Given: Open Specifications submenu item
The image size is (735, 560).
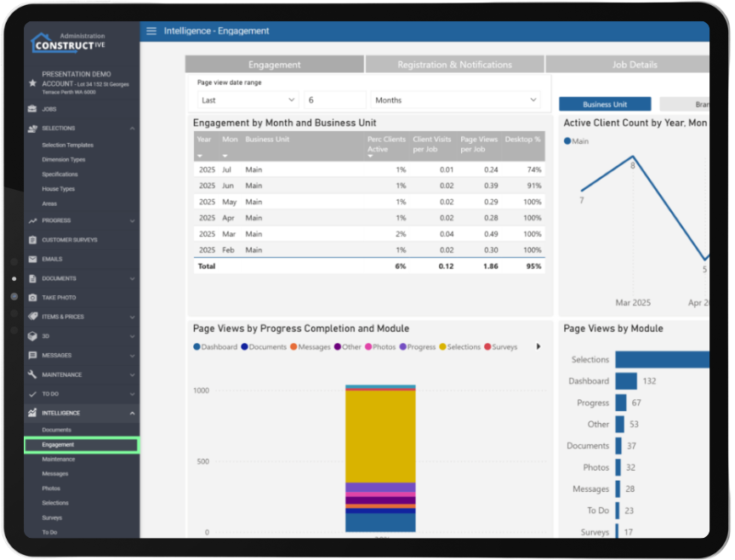Looking at the screenshot, I should coord(60,174).
